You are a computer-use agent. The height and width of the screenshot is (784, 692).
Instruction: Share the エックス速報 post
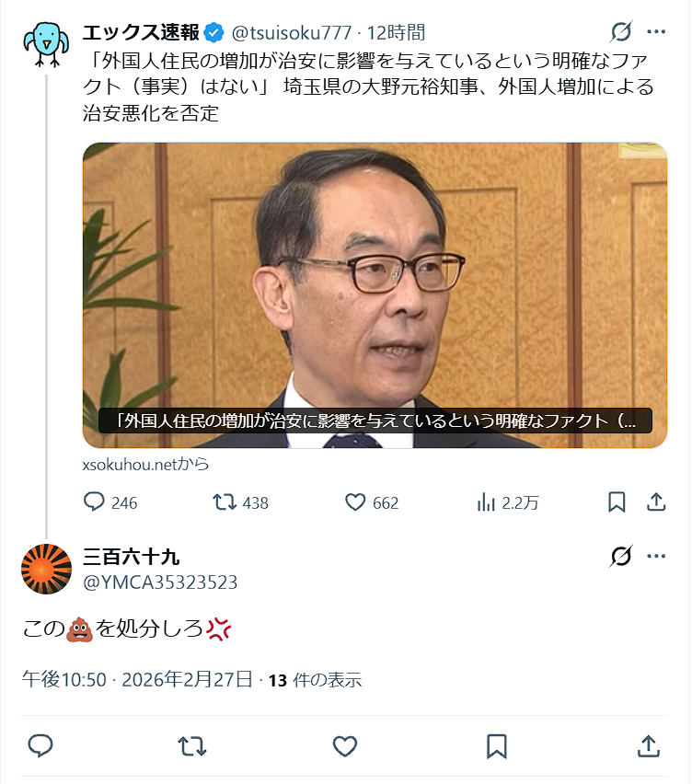(x=656, y=502)
